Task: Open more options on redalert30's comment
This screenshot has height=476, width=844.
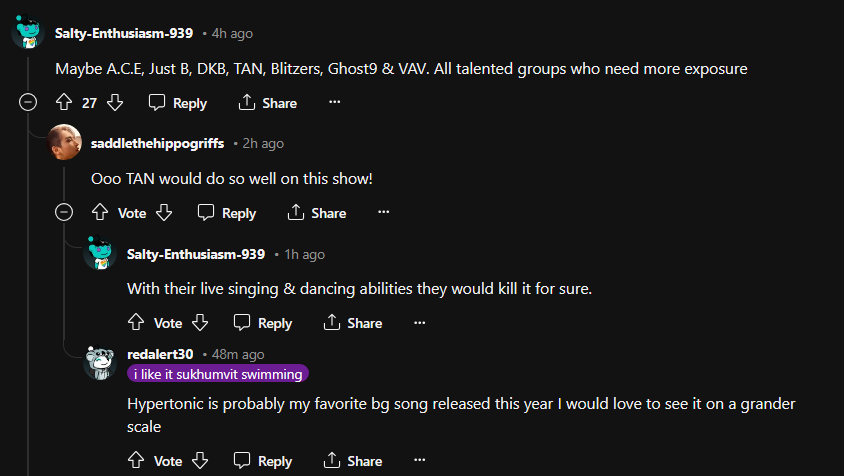Action: tap(420, 460)
